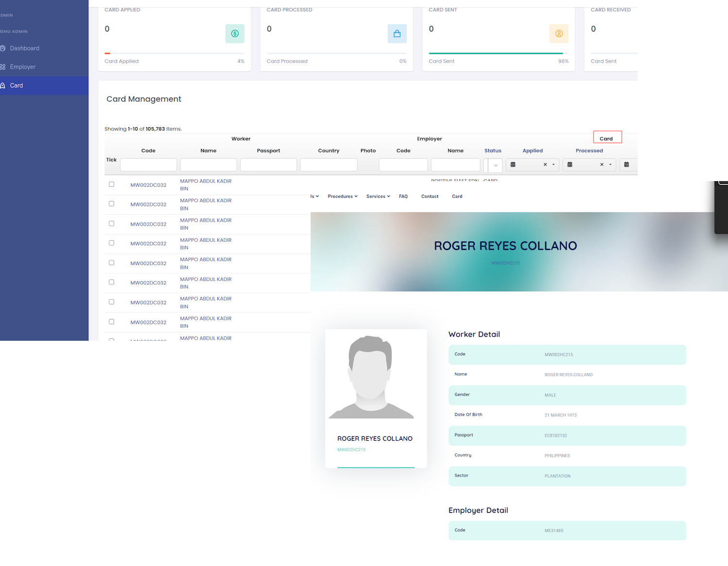Sort the table by Applied column

point(532,150)
